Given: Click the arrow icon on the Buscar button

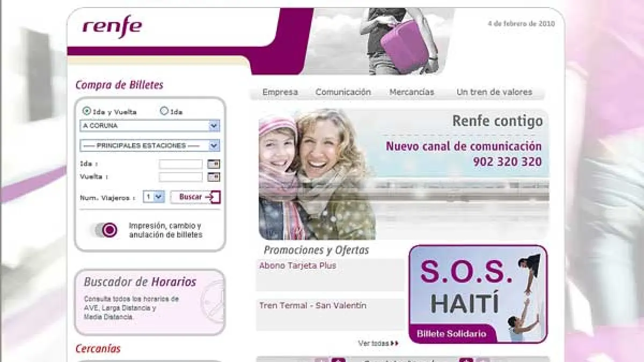Looking at the screenshot, I should (x=213, y=197).
